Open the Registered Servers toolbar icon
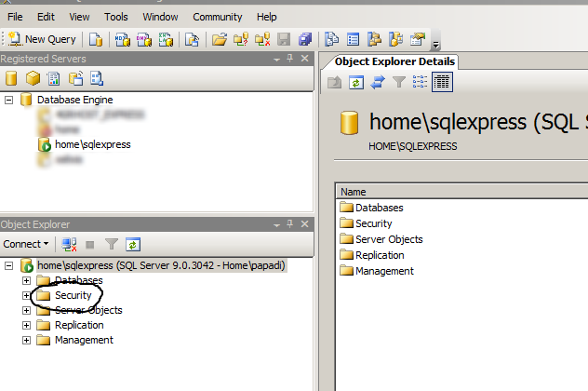This screenshot has height=391, width=588. [331, 39]
